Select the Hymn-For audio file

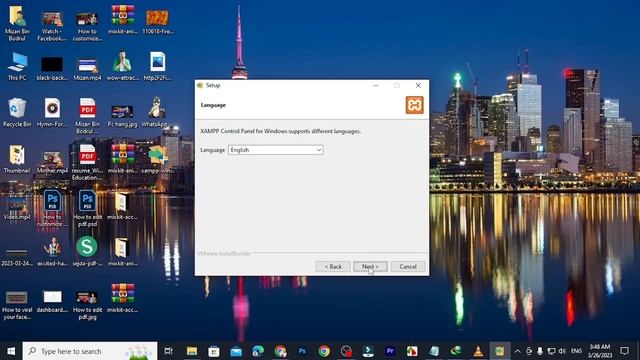click(52, 113)
